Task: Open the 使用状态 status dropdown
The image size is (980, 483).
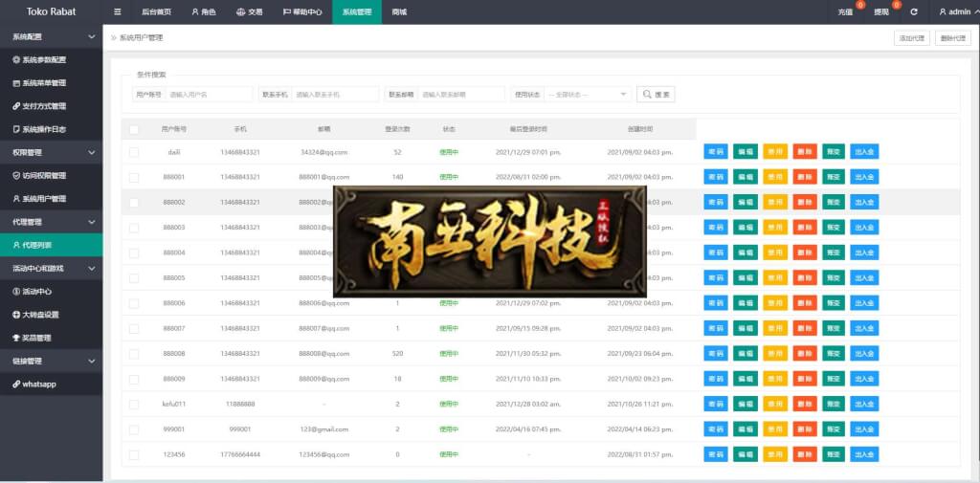Action: click(x=588, y=95)
